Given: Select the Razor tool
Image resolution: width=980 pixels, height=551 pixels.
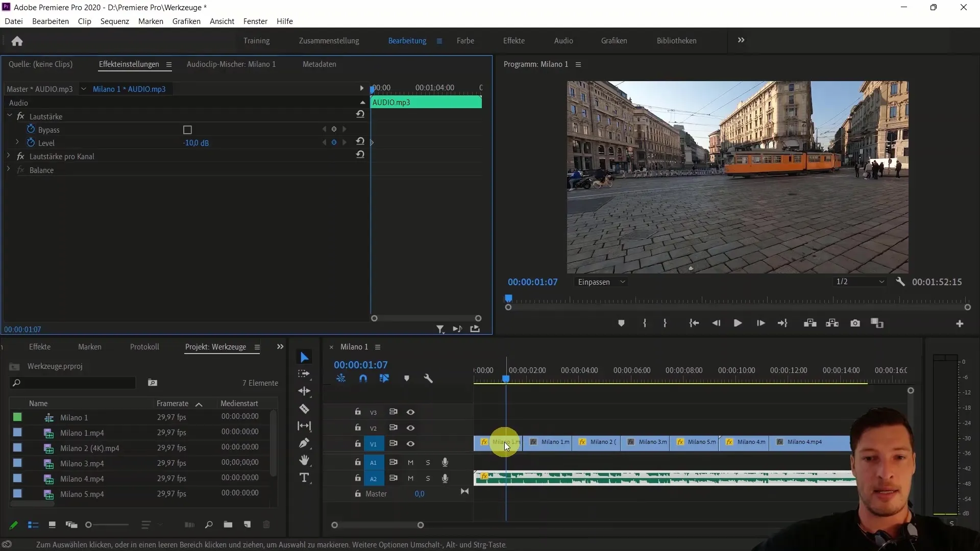Looking at the screenshot, I should [304, 409].
